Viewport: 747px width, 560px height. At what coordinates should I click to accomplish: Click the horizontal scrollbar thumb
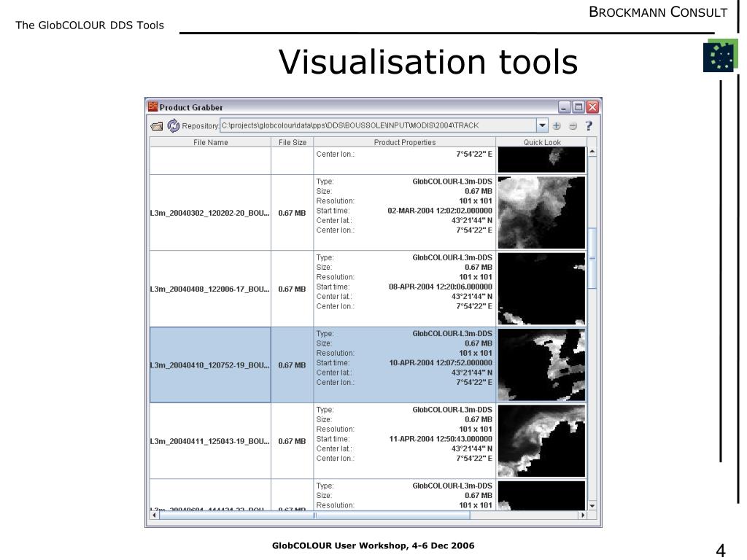(314, 515)
